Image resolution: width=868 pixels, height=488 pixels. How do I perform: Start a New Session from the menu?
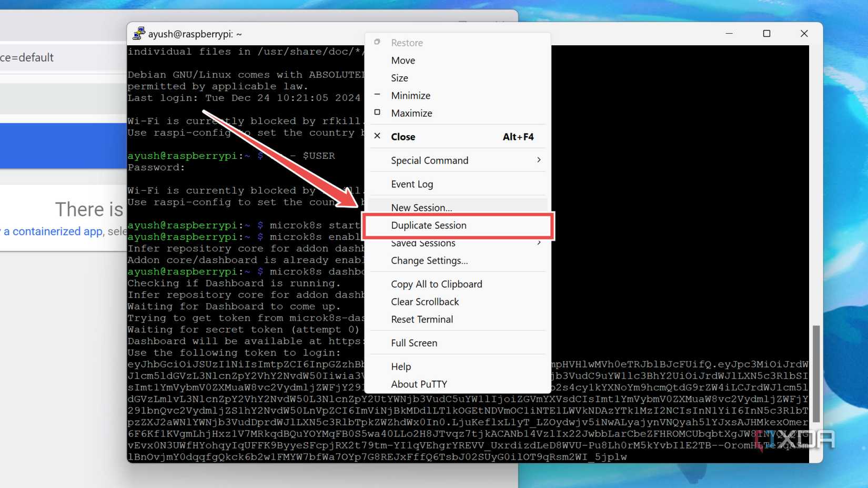457,207
